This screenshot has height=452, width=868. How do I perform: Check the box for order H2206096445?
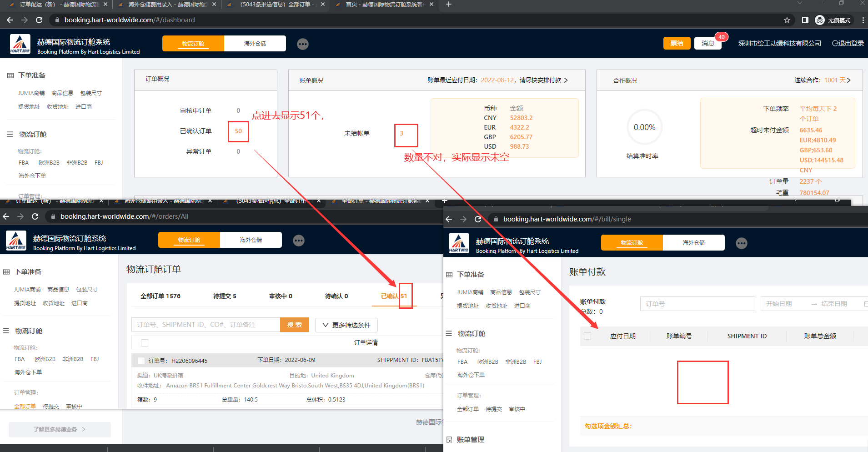click(x=141, y=361)
